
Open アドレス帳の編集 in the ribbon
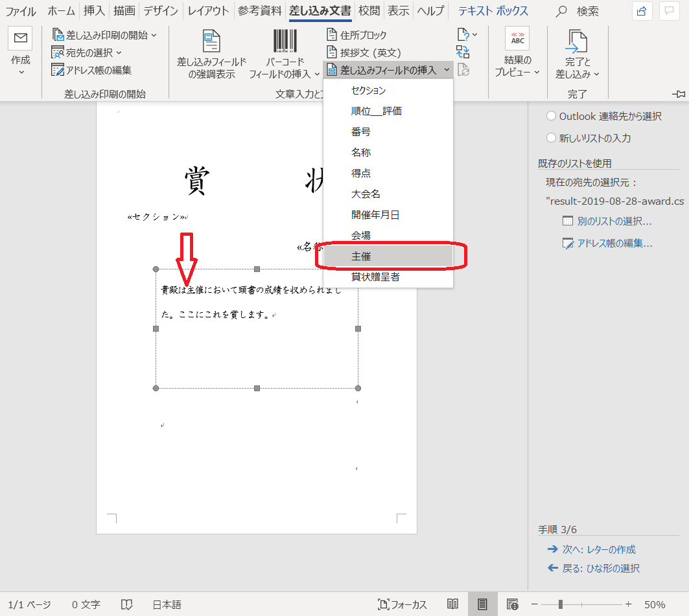click(92, 70)
